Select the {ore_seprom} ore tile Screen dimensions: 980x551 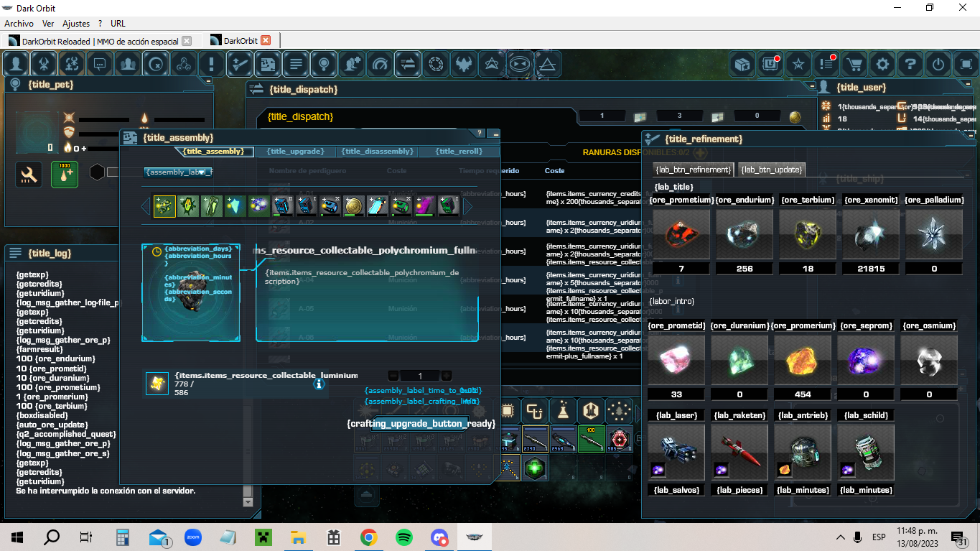pyautogui.click(x=866, y=360)
